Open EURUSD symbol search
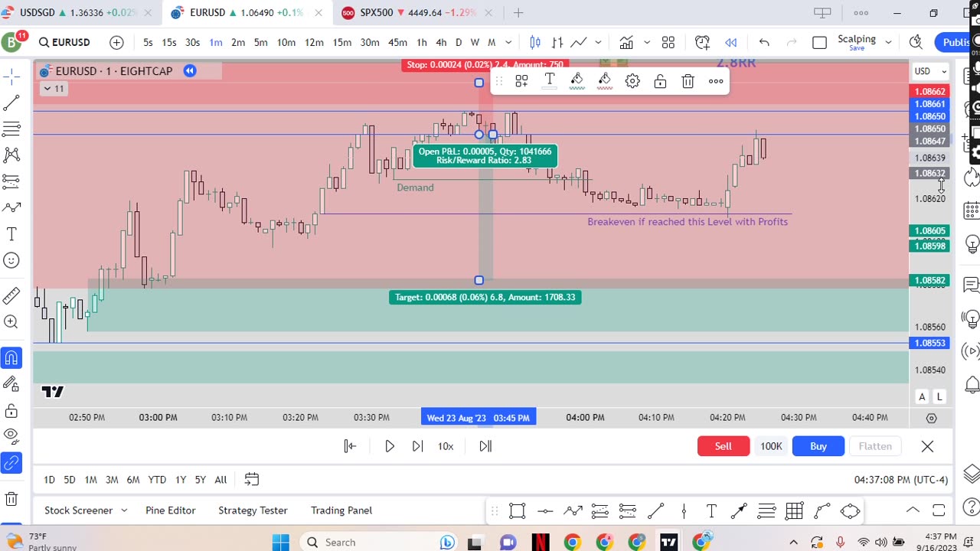The width and height of the screenshot is (980, 551). [65, 42]
